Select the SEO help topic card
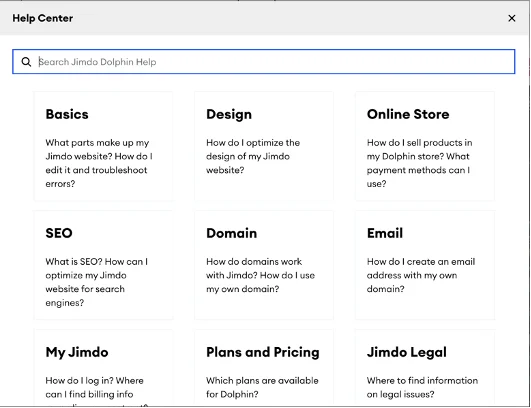Image resolution: width=531 pixels, height=408 pixels. [x=103, y=265]
